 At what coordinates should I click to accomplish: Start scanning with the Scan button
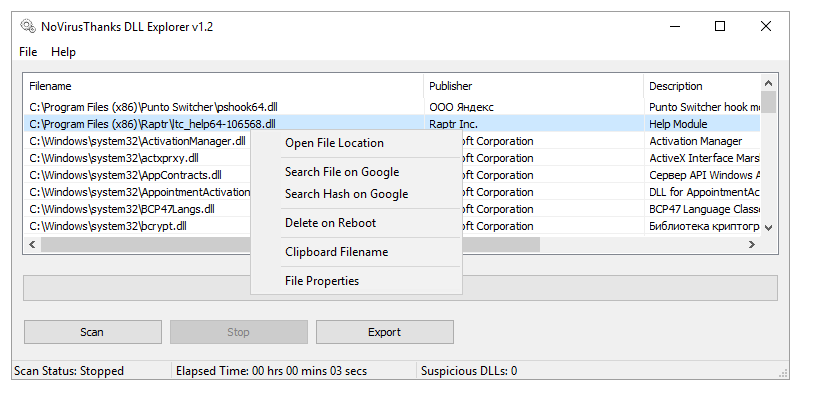(x=93, y=332)
